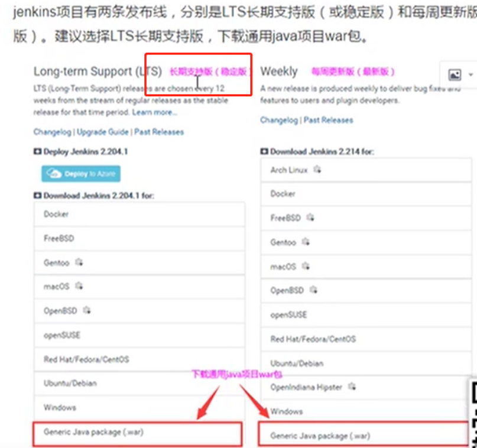Click package icon beside LTS OpenBSD
Image resolution: width=477 pixels, height=448 pixels.
[87, 310]
